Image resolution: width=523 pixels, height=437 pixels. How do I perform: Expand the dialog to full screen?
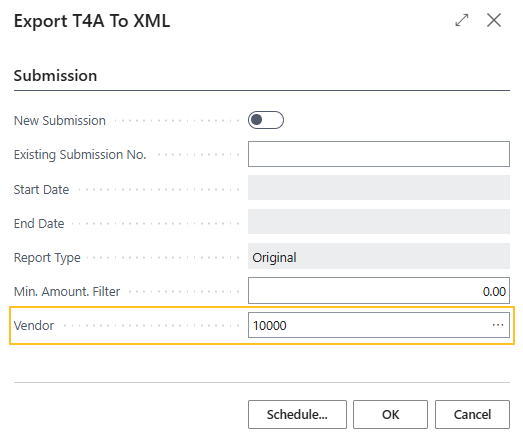[462, 20]
